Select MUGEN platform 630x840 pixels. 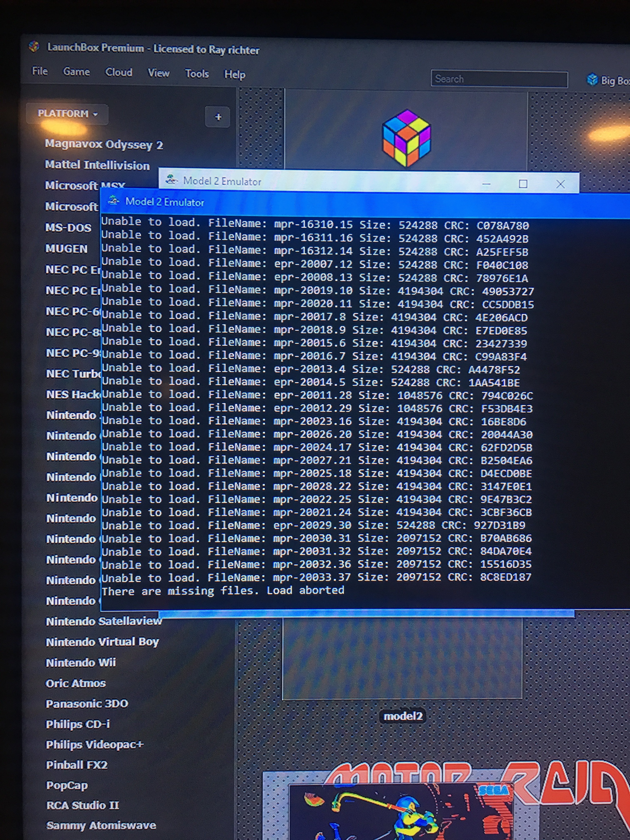(x=66, y=249)
